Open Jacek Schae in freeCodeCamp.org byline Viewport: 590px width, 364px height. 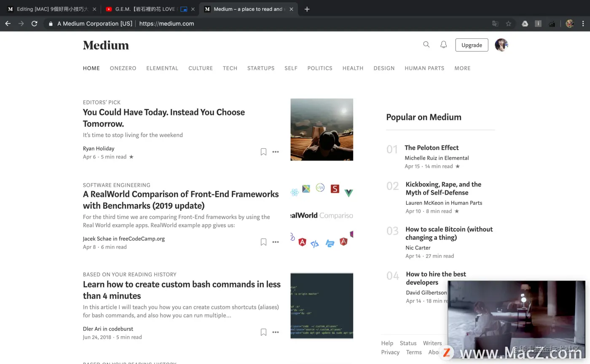tap(124, 238)
